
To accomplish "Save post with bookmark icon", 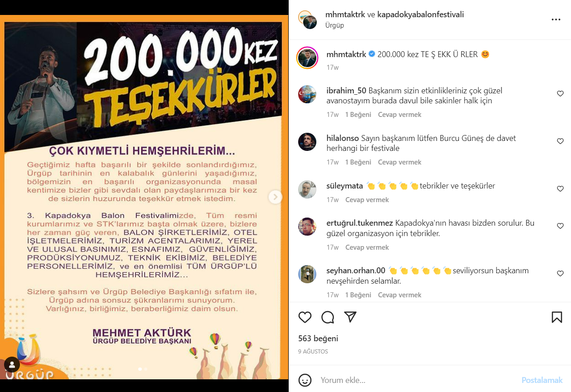I will (x=557, y=317).
